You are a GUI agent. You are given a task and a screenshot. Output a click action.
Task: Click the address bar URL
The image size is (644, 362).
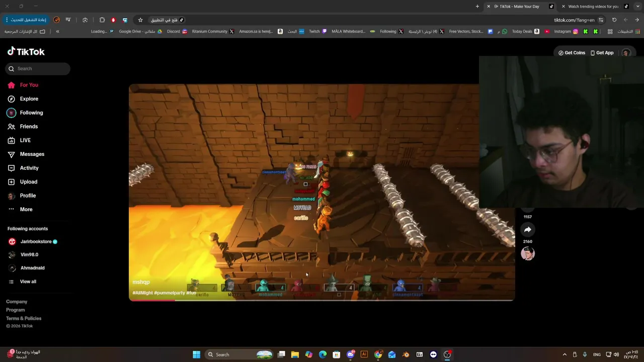point(574,20)
